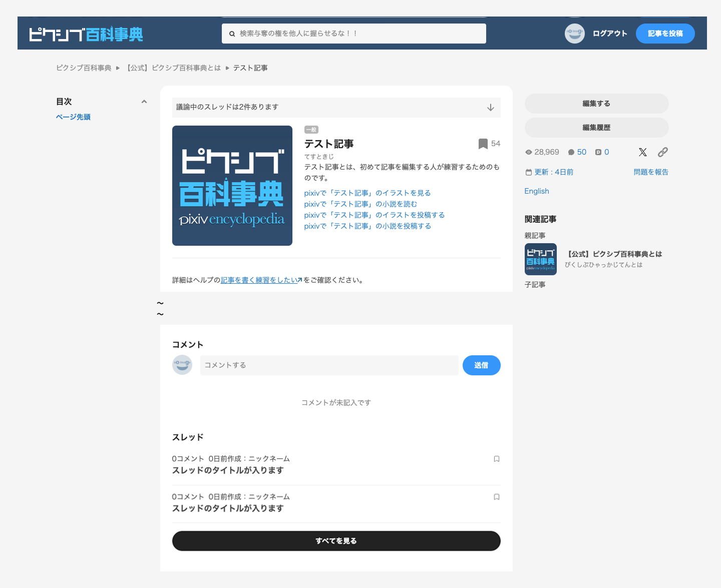Image resolution: width=721 pixels, height=588 pixels.
Task: Open the user avatar in header
Action: pyautogui.click(x=575, y=34)
